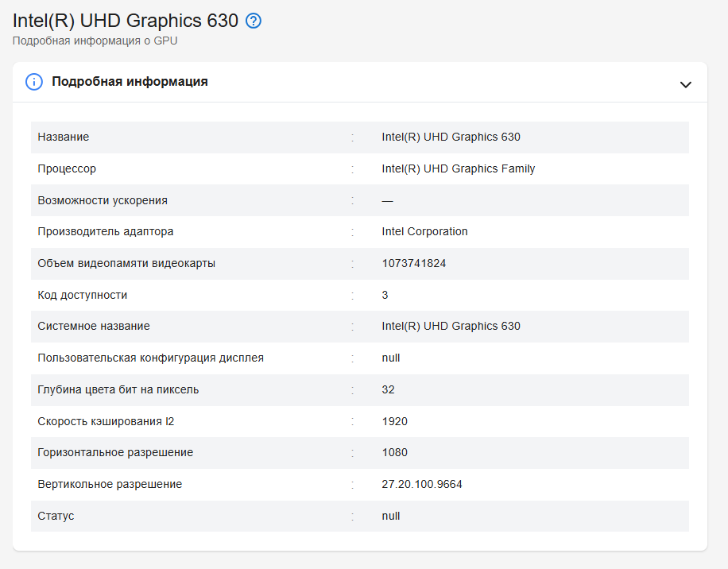Select null in the Статус row

point(390,516)
